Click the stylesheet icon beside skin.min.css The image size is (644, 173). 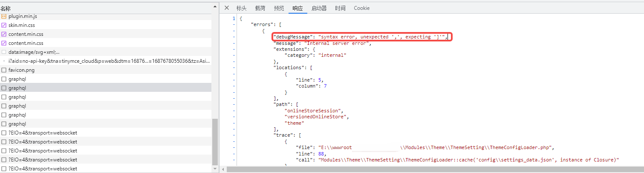pos(4,25)
